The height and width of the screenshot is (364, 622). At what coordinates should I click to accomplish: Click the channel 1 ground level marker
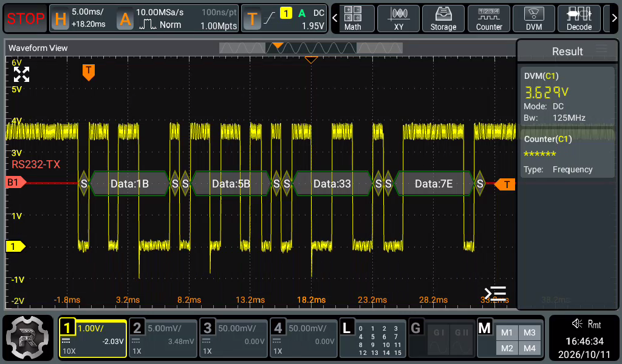pyautogui.click(x=15, y=246)
